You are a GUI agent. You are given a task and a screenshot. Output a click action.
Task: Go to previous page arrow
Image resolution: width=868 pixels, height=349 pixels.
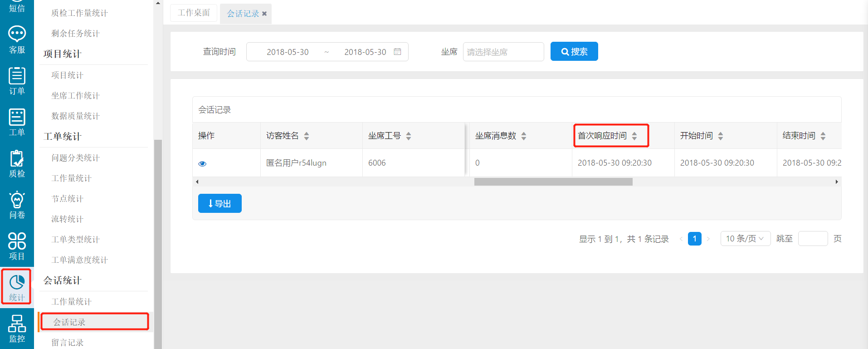pyautogui.click(x=681, y=239)
